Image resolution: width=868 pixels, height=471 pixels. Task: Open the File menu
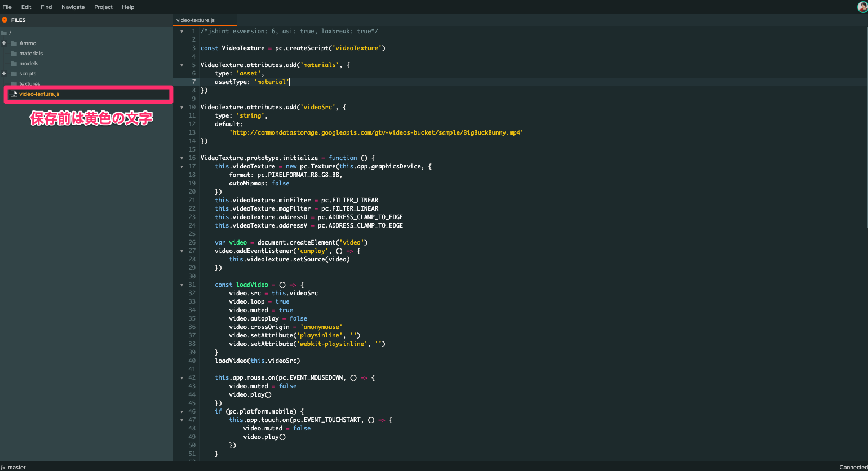(x=7, y=7)
